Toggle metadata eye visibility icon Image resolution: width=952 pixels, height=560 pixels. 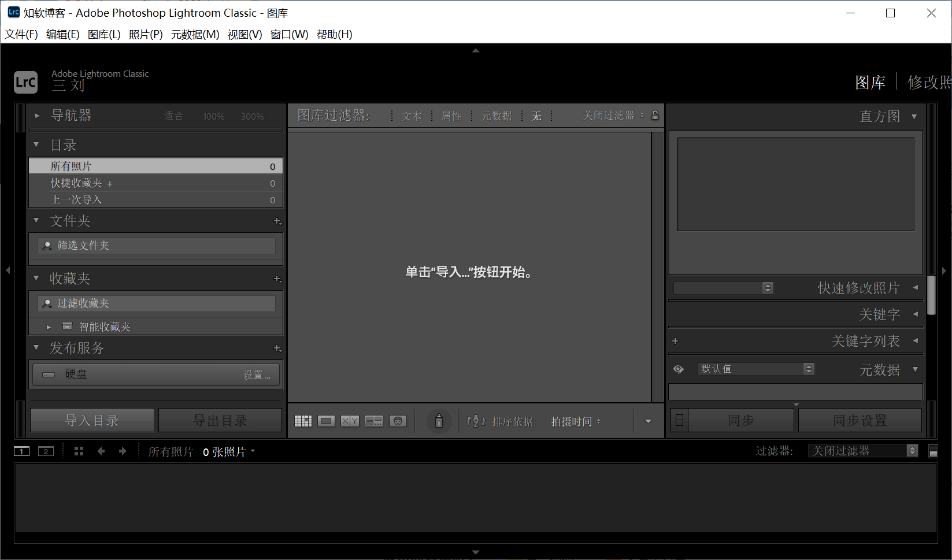point(679,369)
